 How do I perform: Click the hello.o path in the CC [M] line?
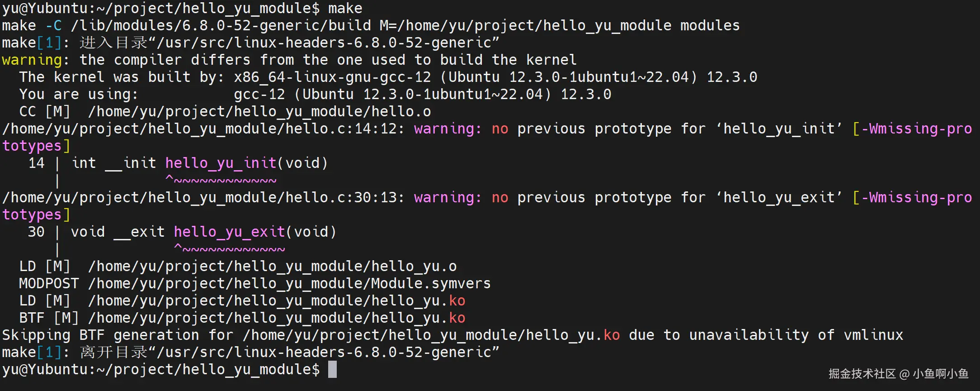(259, 111)
